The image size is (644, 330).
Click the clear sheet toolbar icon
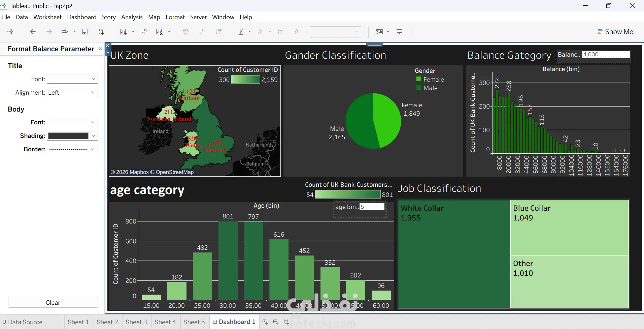click(159, 32)
